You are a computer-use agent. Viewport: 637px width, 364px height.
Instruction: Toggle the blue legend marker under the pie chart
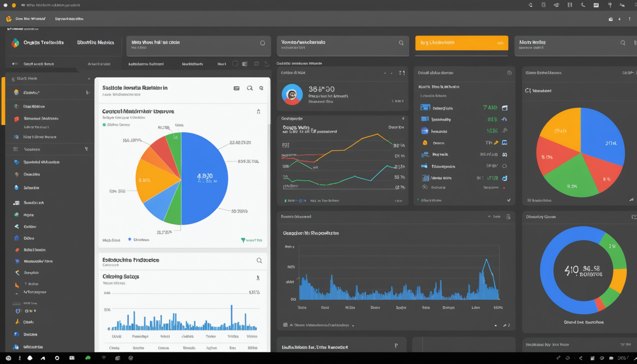(129, 240)
